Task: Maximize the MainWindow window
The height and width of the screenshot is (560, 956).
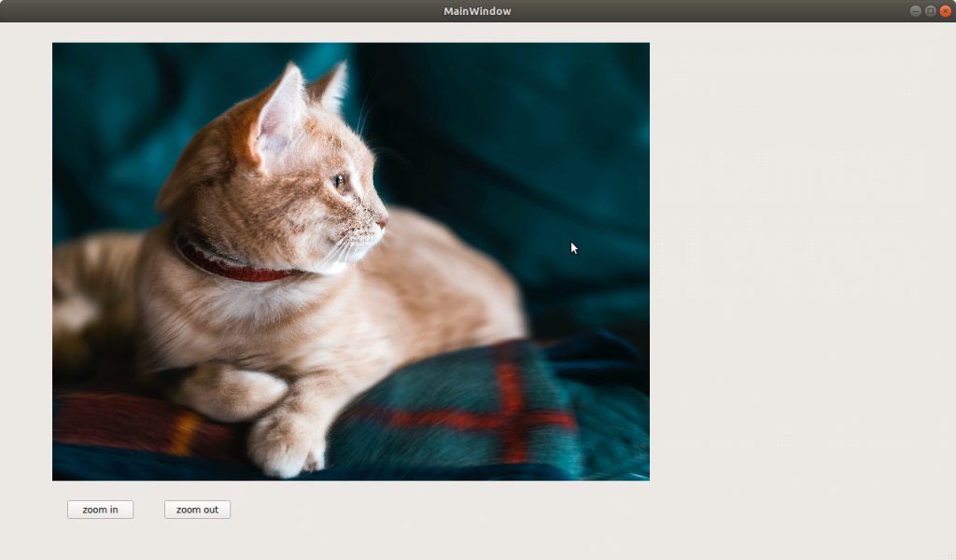Action: pos(930,11)
